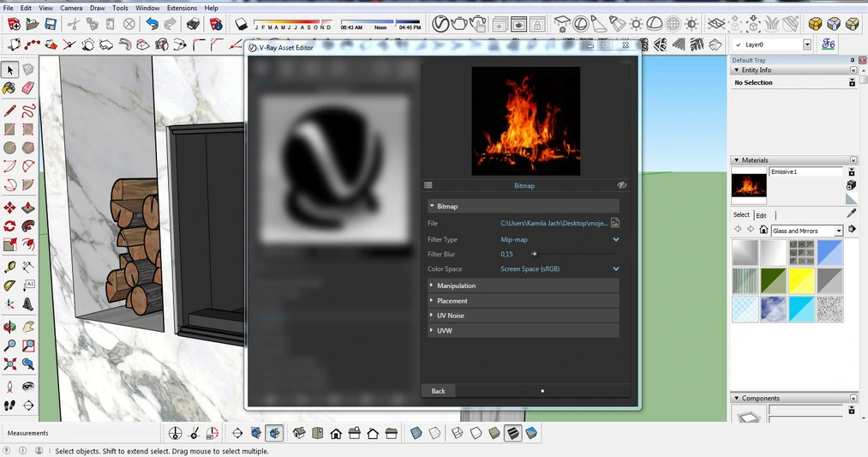Collapse the Bitmap section
Screen dimensions: 868x457
pos(524,206)
